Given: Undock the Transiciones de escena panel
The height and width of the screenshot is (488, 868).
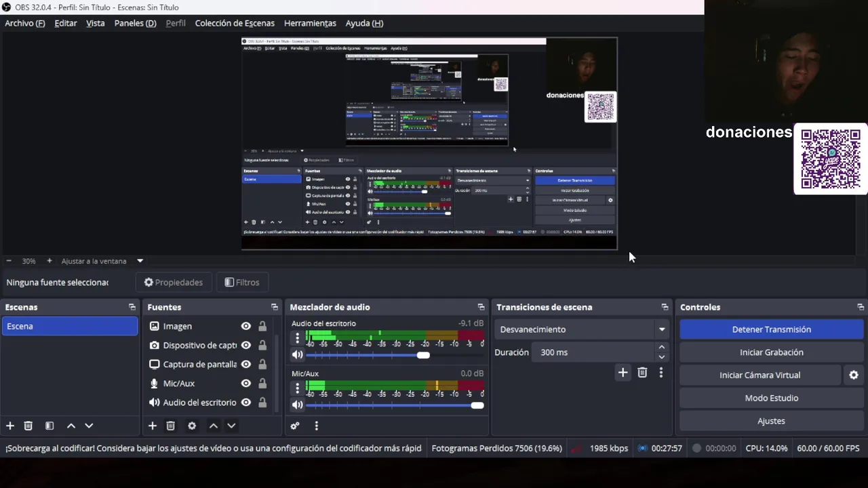Looking at the screenshot, I should (665, 307).
